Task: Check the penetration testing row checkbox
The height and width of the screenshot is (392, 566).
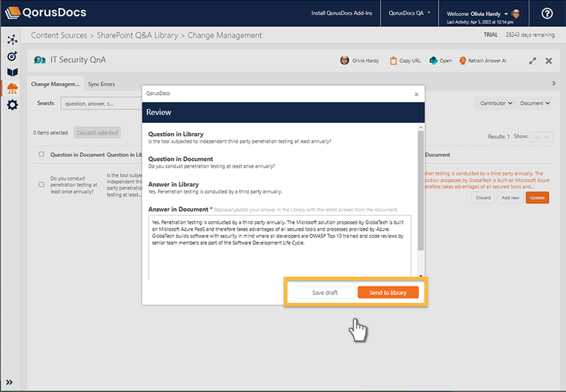Action: tap(42, 185)
